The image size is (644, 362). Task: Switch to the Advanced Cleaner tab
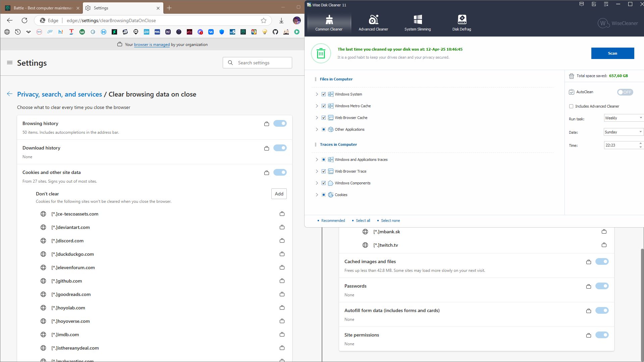point(373,23)
